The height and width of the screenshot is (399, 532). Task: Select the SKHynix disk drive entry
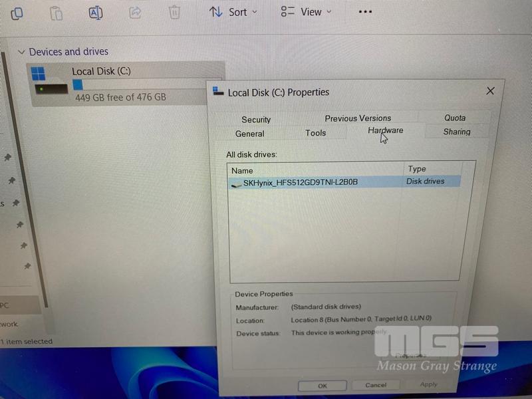click(300, 182)
